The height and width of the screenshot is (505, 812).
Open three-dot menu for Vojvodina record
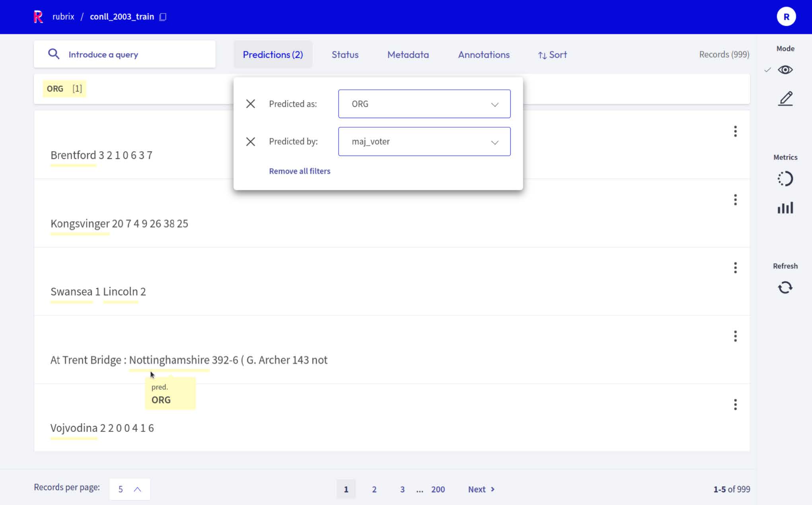click(735, 404)
